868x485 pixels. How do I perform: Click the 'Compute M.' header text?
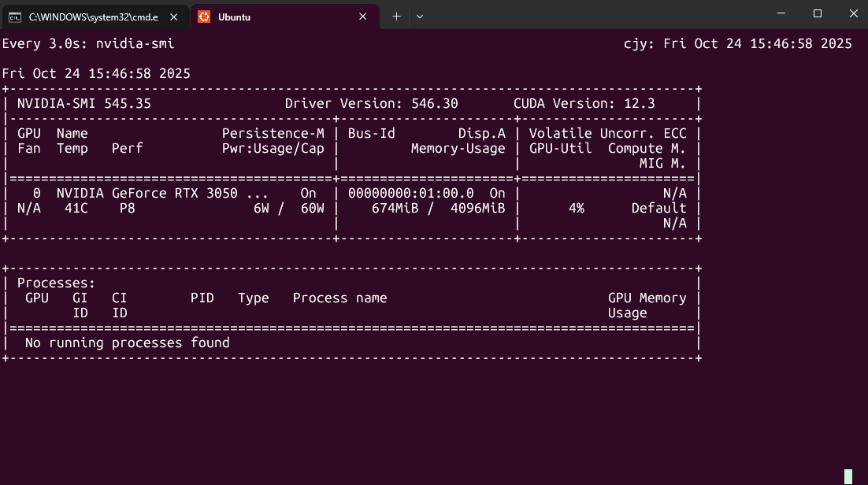coord(647,148)
